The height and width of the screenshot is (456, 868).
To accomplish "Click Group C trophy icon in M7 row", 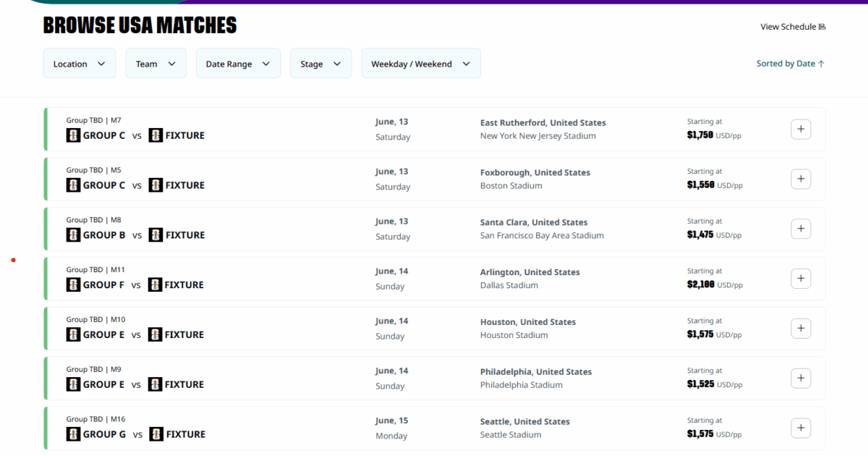I will 73,135.
